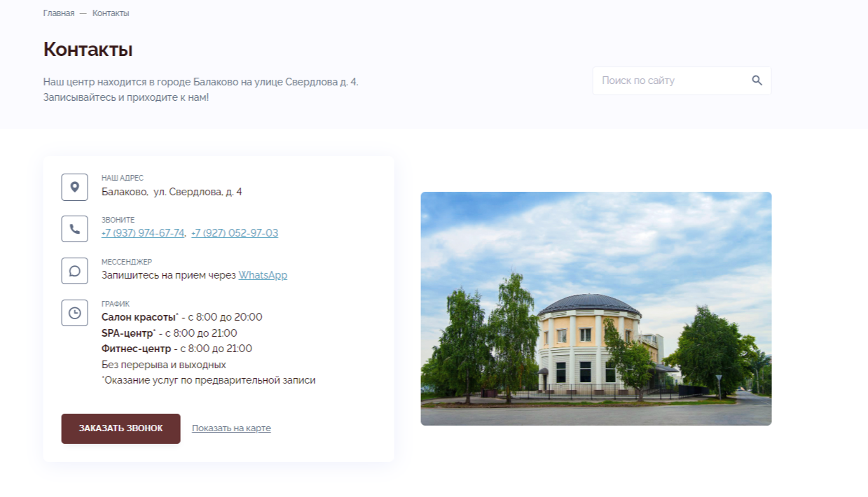This screenshot has height=497, width=868.
Task: Focus the "Поиск по сайту" search field
Action: tap(669, 80)
